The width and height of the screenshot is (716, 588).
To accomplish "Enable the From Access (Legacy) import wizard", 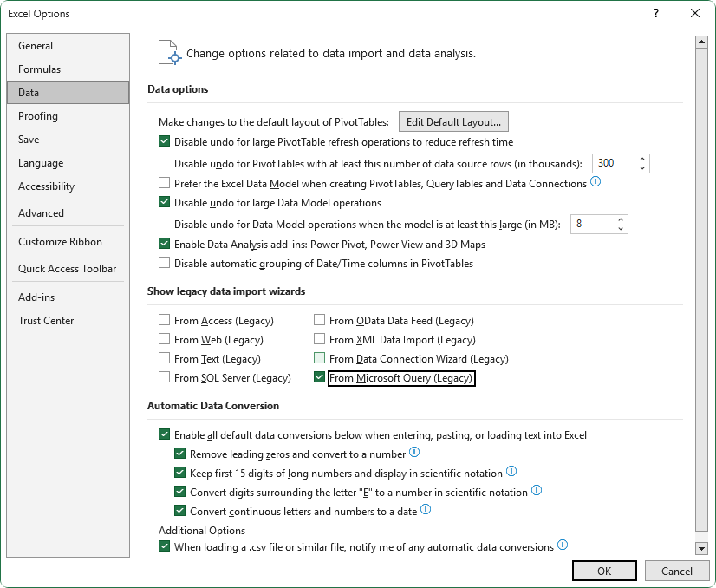I will 163,320.
